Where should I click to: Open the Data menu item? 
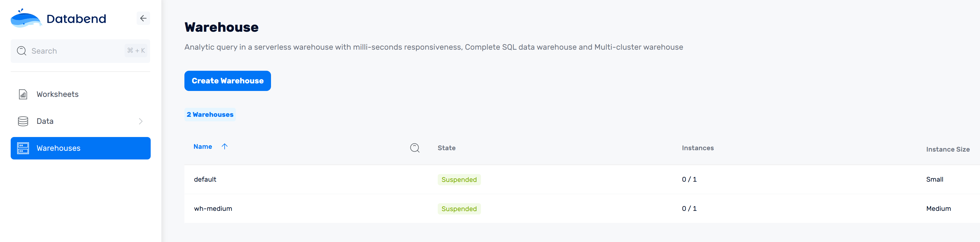(x=81, y=121)
